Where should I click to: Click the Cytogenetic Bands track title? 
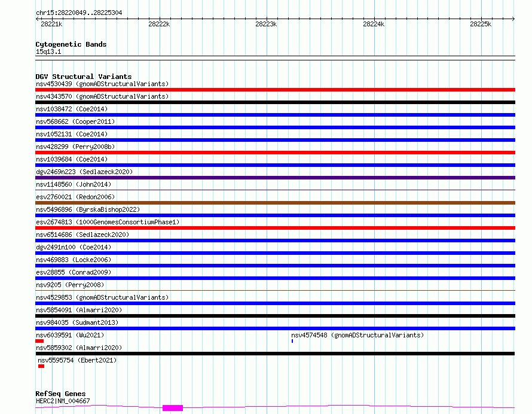point(71,44)
